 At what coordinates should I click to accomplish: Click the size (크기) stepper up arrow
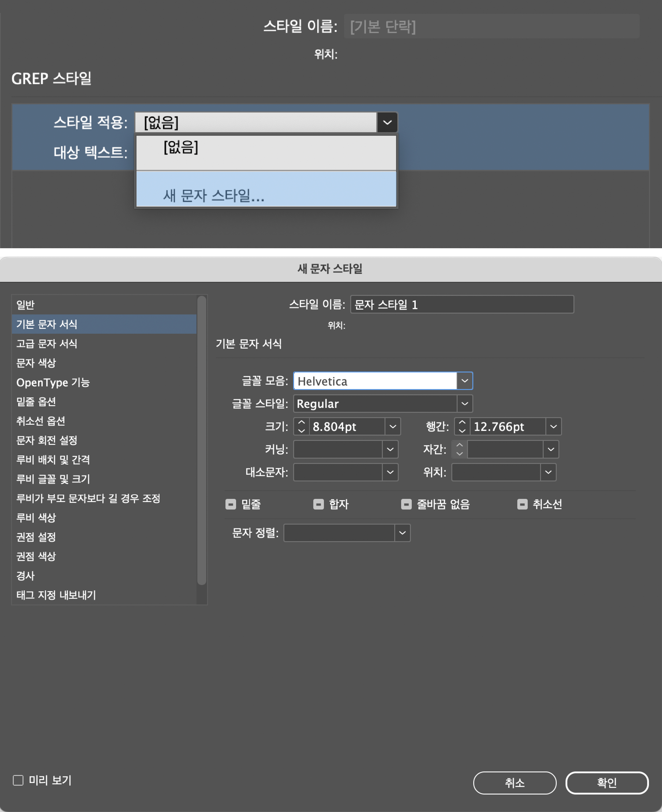tap(301, 422)
